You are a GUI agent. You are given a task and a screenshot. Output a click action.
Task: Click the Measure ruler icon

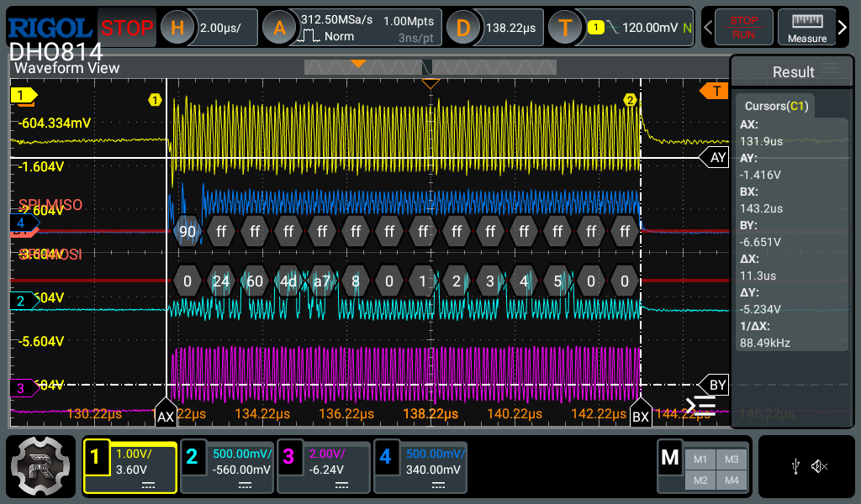806,28
